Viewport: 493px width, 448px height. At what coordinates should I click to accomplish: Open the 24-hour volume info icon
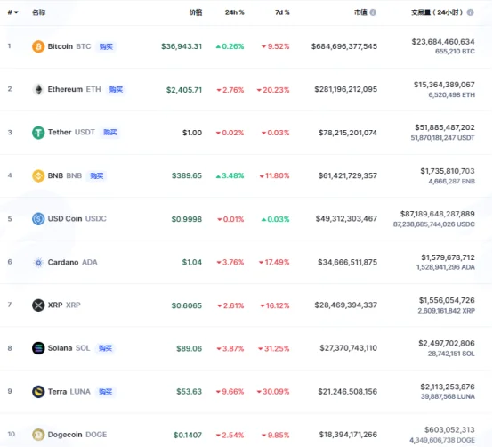471,12
